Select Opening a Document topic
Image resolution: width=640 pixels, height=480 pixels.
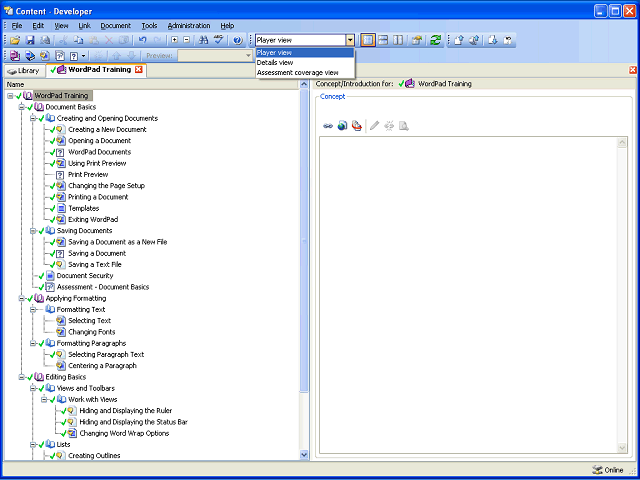pyautogui.click(x=100, y=141)
